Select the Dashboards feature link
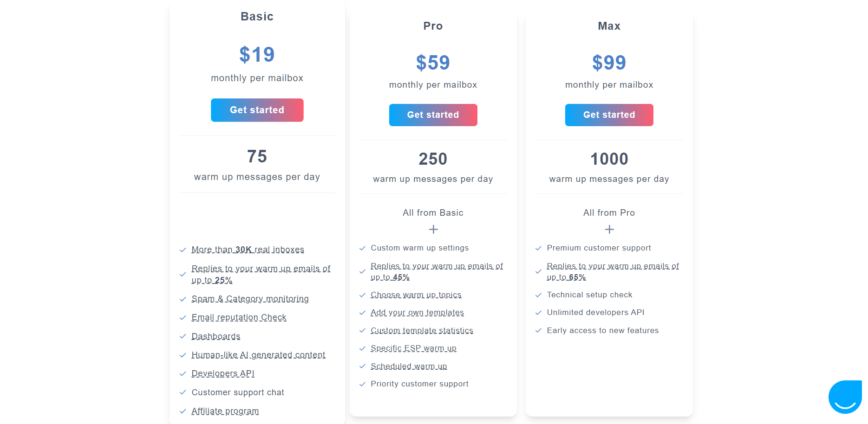The image size is (868, 424). click(x=216, y=336)
